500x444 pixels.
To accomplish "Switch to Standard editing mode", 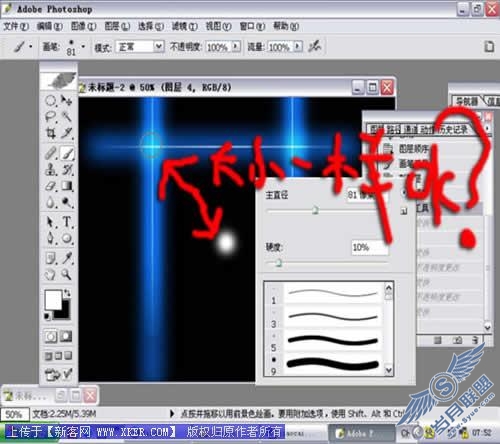I will point(51,337).
